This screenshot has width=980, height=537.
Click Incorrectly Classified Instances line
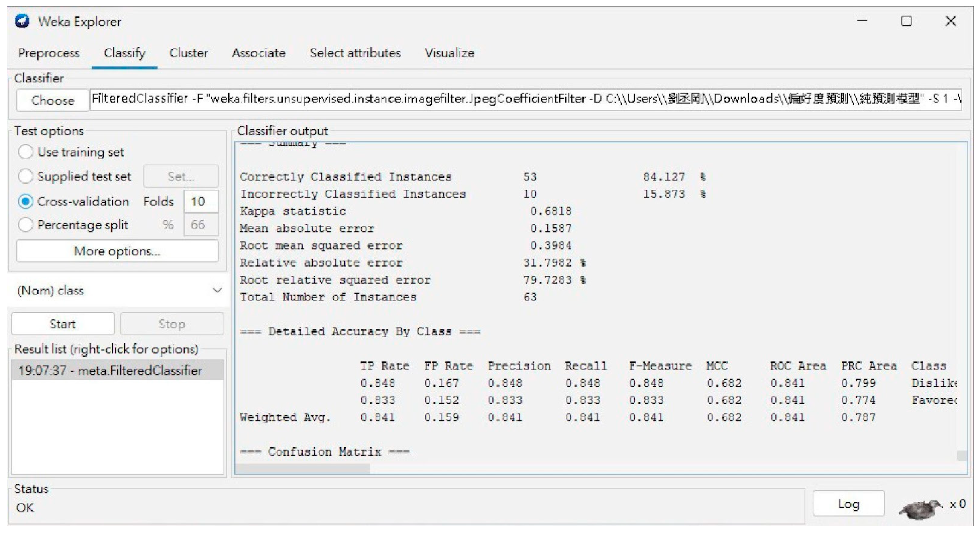pyautogui.click(x=472, y=194)
